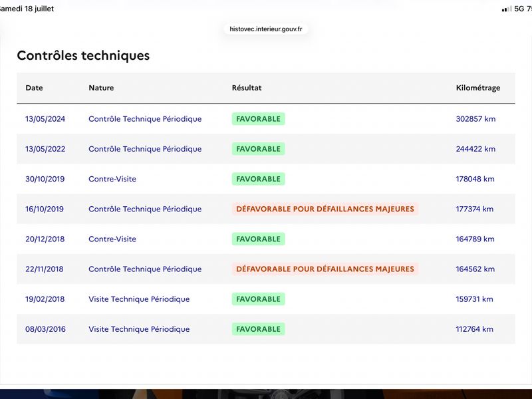This screenshot has height=399, width=532.
Task: Click the FAVORABLE badge for 13/05/2024
Action: (258, 119)
